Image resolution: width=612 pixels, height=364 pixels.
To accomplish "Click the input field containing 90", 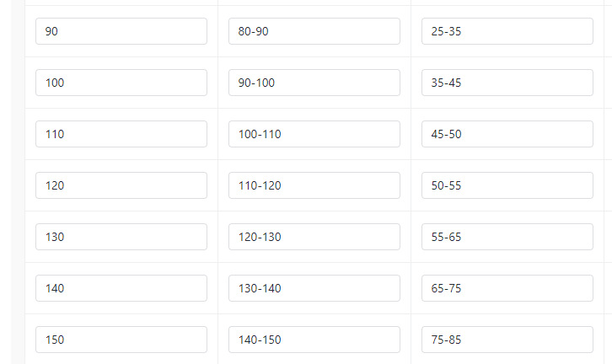I will point(121,31).
